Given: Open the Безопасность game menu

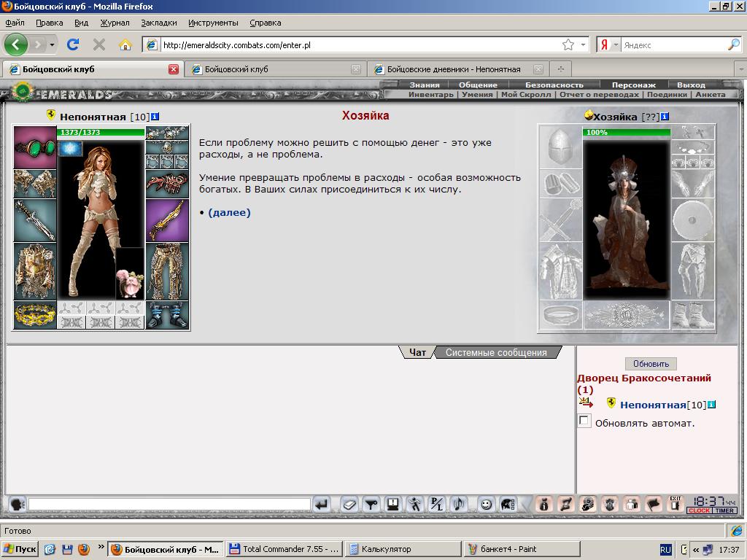Looking at the screenshot, I should [554, 85].
